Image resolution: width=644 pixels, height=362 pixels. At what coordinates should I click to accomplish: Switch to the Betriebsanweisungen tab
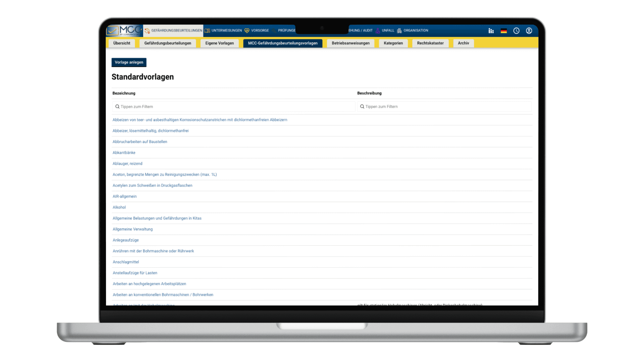click(351, 43)
